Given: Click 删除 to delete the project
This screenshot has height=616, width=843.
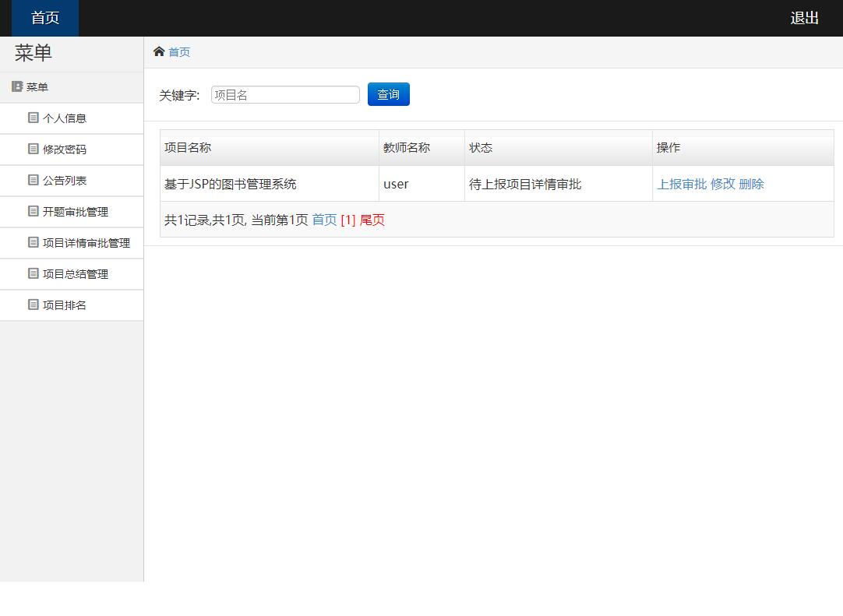Looking at the screenshot, I should pos(751,185).
